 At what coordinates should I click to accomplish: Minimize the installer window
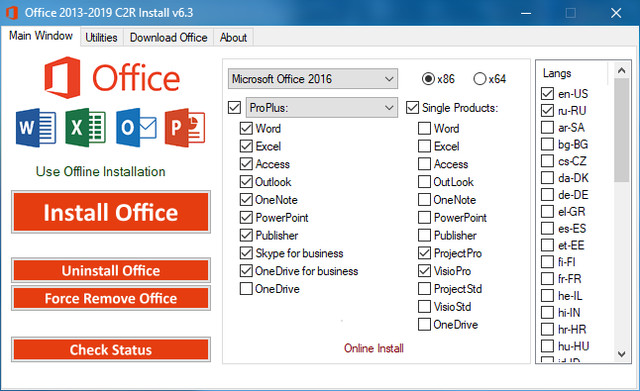526,13
